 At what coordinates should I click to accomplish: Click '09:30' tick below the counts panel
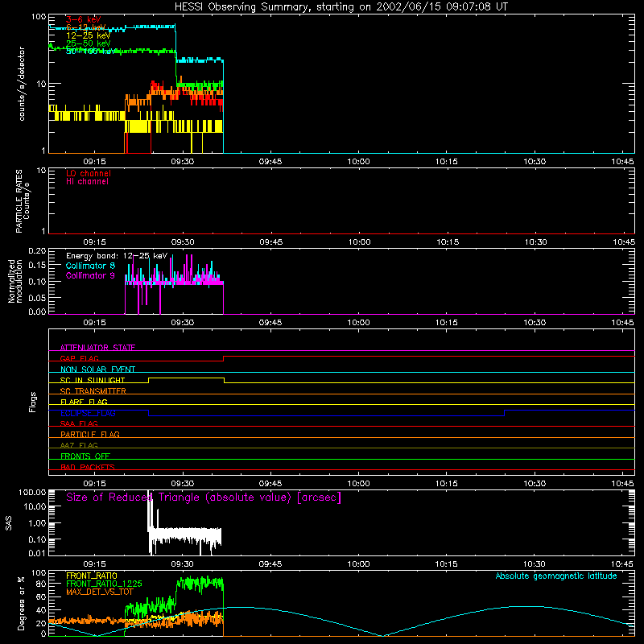(183, 162)
